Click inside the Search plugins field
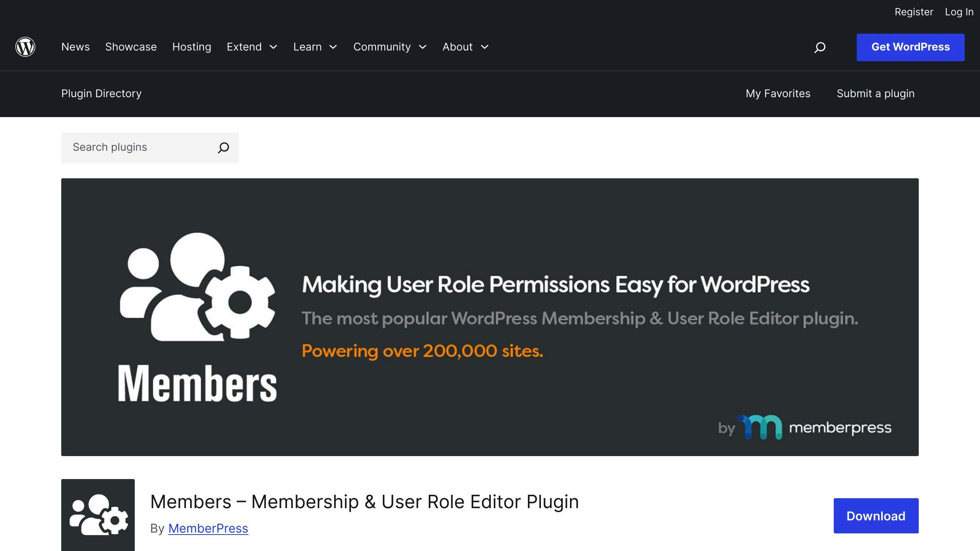The width and height of the screenshot is (980, 551). tap(134, 147)
